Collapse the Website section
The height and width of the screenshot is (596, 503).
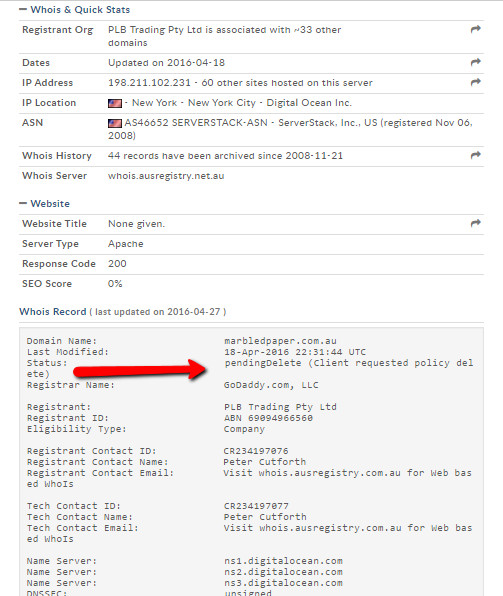[x=23, y=203]
